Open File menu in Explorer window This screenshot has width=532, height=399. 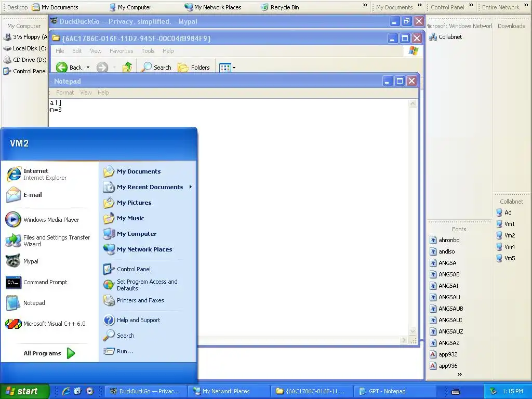point(60,51)
